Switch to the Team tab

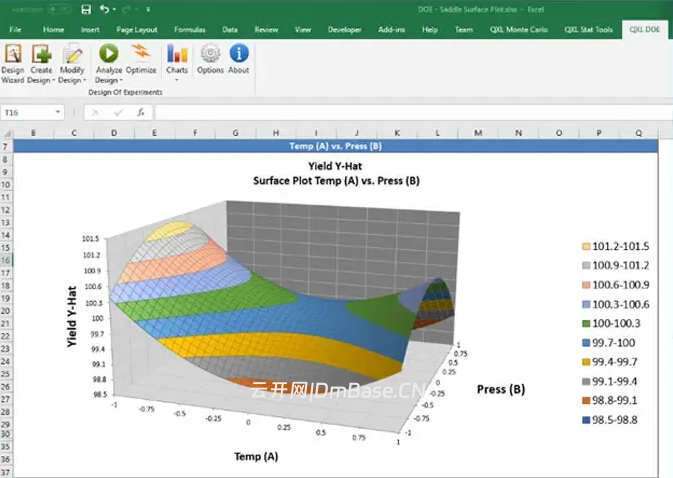point(464,30)
